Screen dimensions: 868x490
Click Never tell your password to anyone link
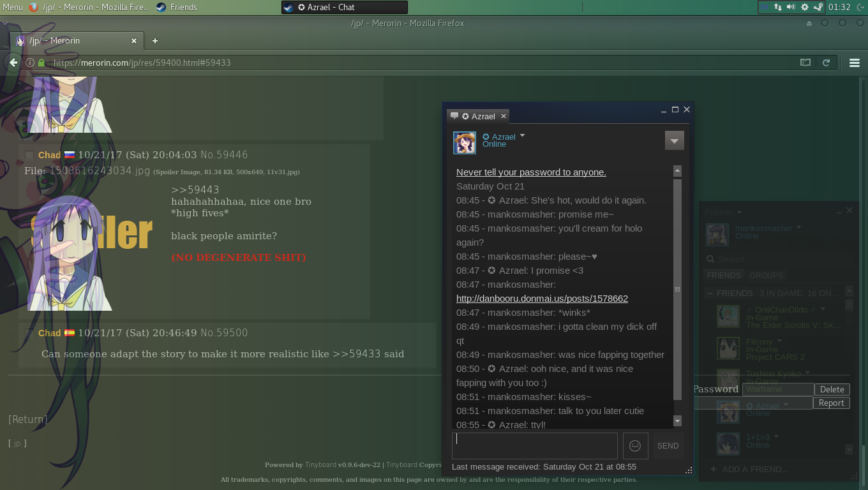(x=531, y=172)
